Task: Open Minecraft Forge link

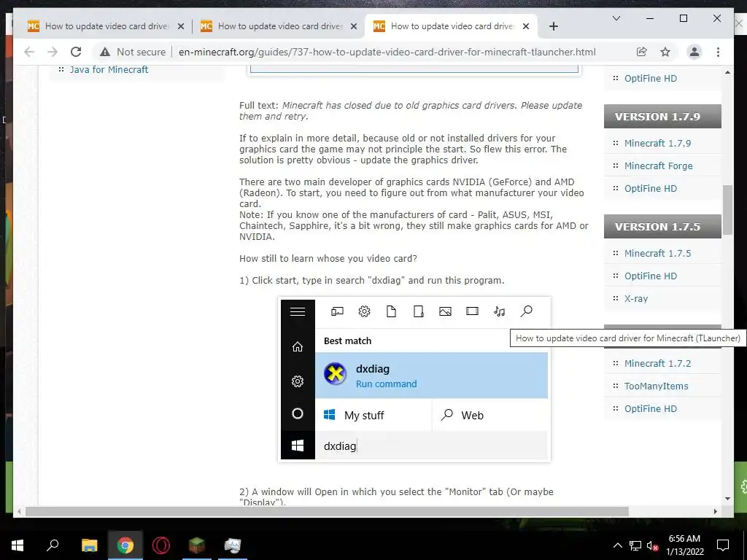Action: (x=659, y=166)
